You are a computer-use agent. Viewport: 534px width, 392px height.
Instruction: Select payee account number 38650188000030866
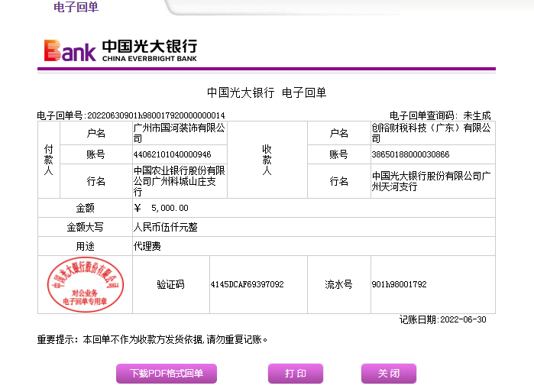click(x=410, y=154)
